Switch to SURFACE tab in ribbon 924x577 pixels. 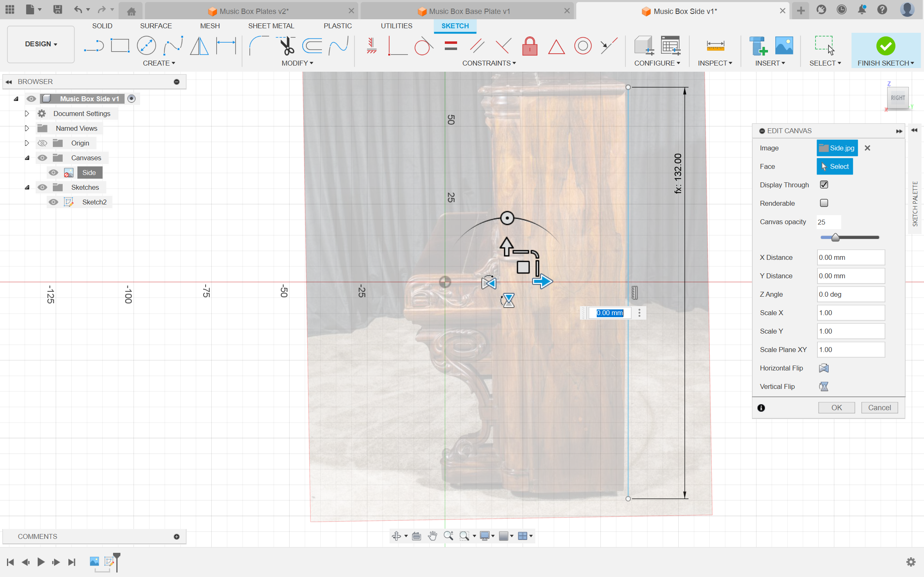point(155,26)
